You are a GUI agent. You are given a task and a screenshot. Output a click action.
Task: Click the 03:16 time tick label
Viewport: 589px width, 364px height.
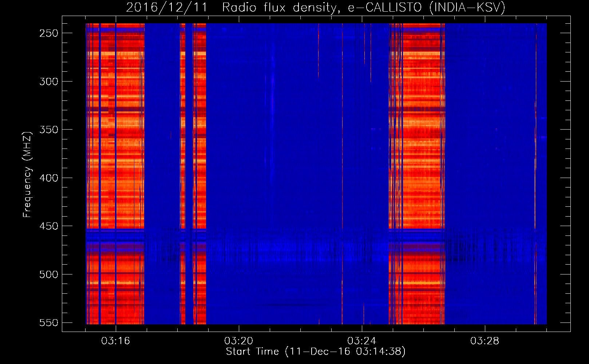tap(116, 341)
